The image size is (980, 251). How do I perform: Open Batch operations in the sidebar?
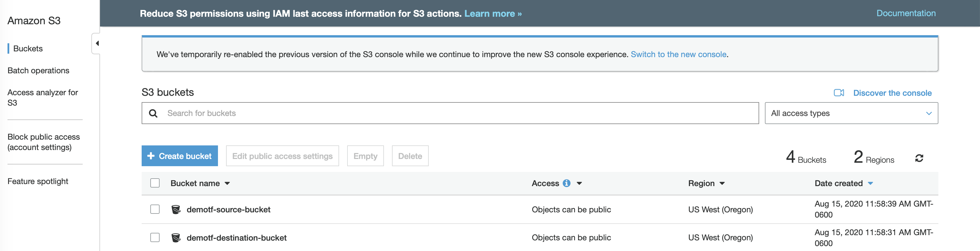coord(38,71)
